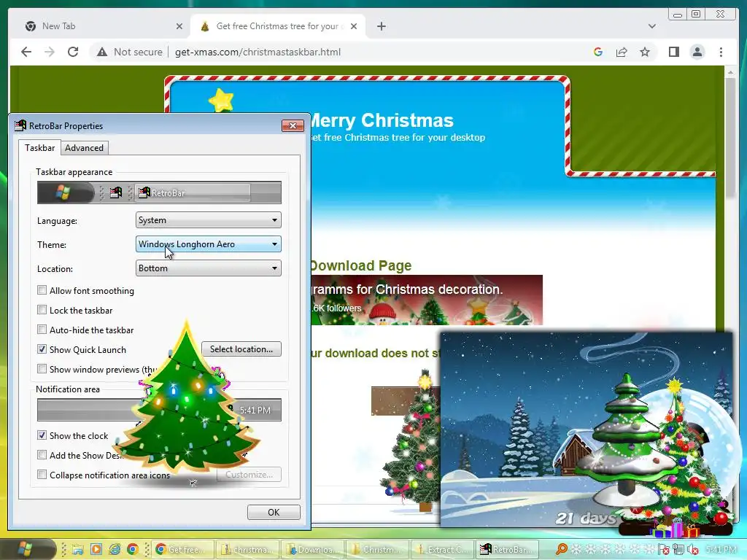Launch Chrome from Quick Launch

point(133,550)
